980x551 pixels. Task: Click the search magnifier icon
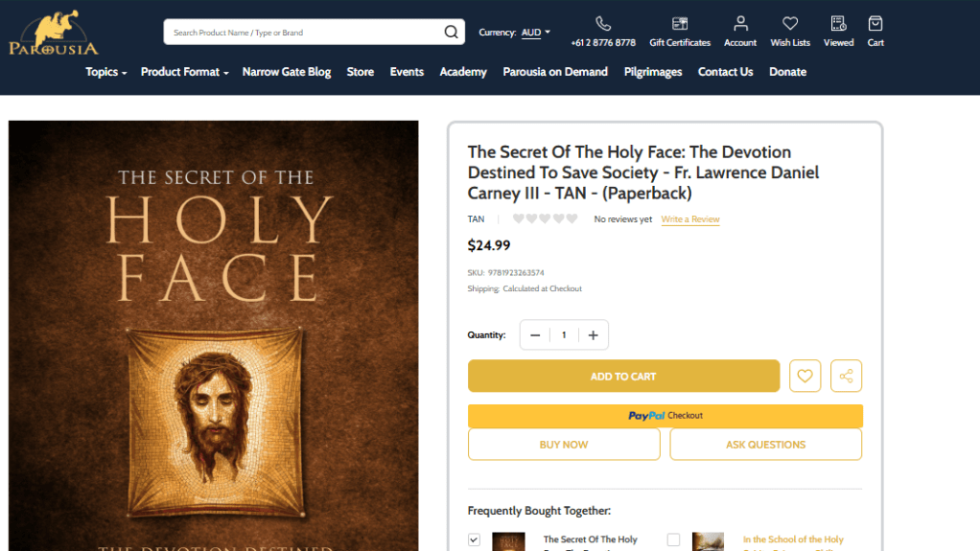pos(451,33)
